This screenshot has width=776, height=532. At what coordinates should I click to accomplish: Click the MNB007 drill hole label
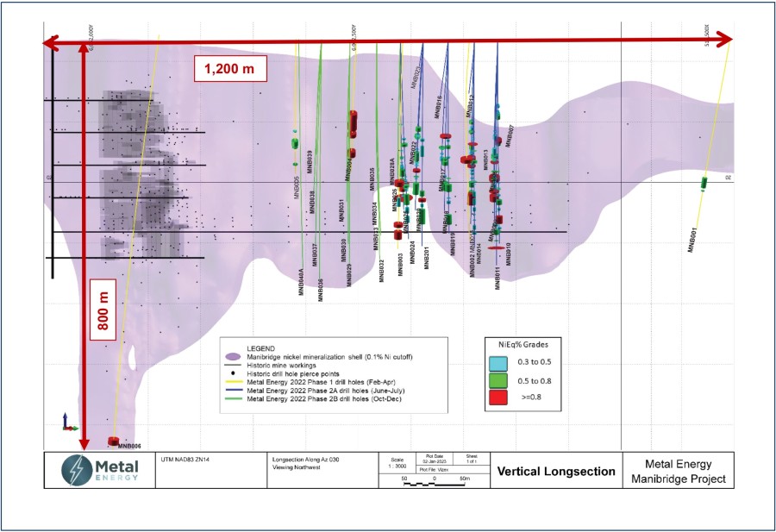tap(510, 135)
